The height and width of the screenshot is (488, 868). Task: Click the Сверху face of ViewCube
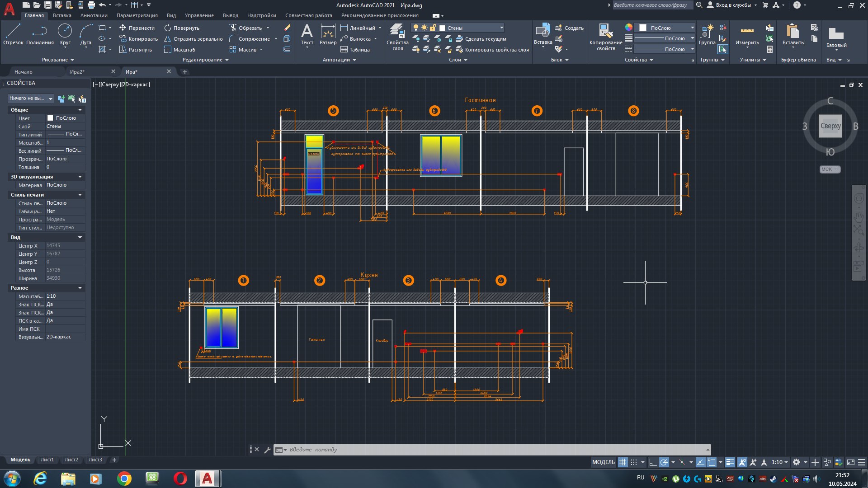pyautogui.click(x=830, y=126)
